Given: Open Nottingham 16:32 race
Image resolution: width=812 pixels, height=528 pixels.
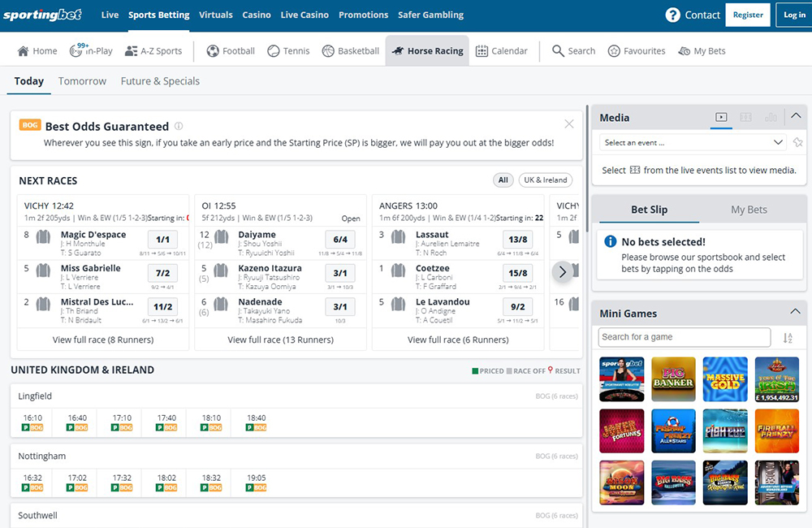Looking at the screenshot, I should click(x=32, y=482).
